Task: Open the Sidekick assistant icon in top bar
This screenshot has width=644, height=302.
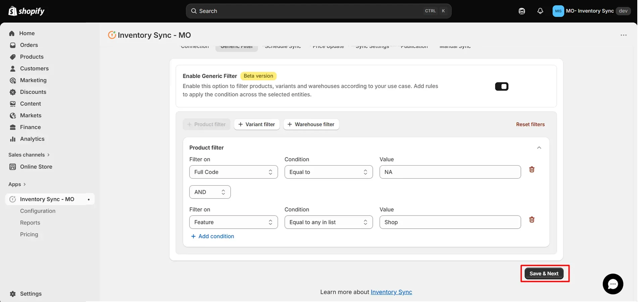Action: click(x=522, y=11)
